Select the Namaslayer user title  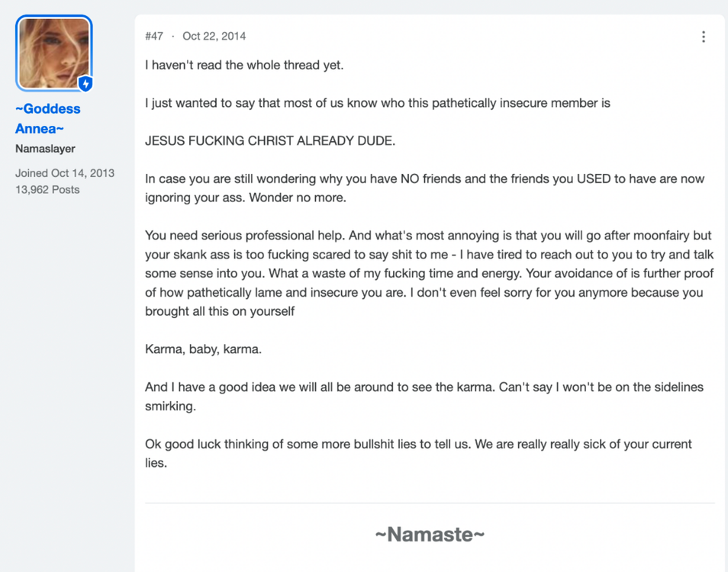coord(45,149)
